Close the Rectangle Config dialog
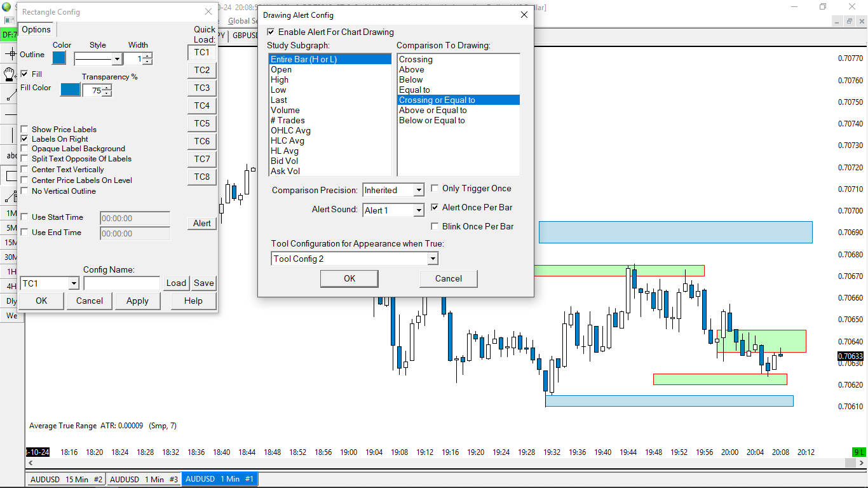Image resolution: width=868 pixels, height=488 pixels. point(208,11)
